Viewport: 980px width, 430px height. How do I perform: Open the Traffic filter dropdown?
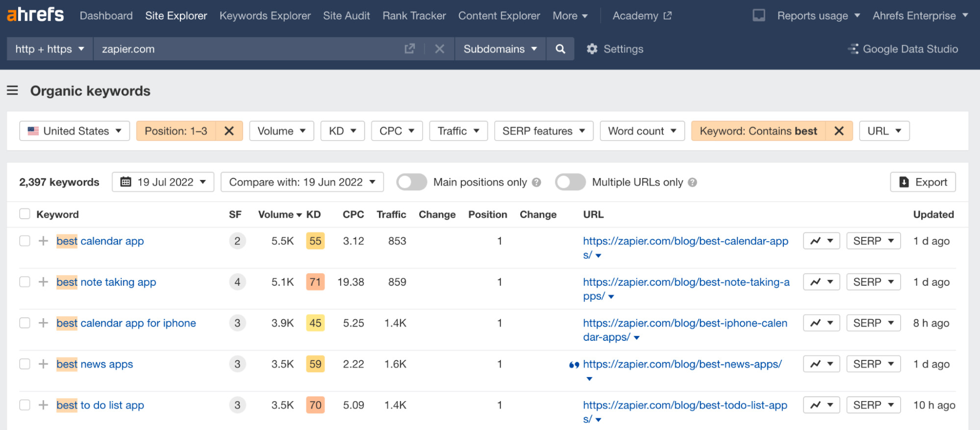pyautogui.click(x=458, y=131)
